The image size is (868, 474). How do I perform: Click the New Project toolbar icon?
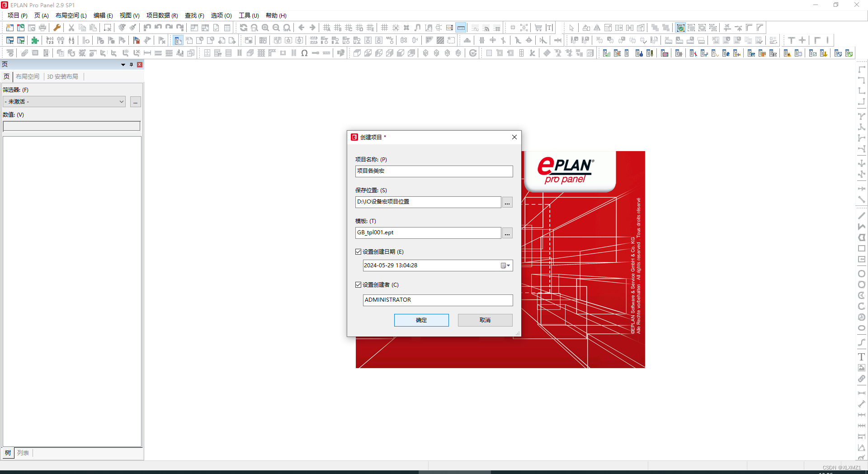[x=10, y=28]
